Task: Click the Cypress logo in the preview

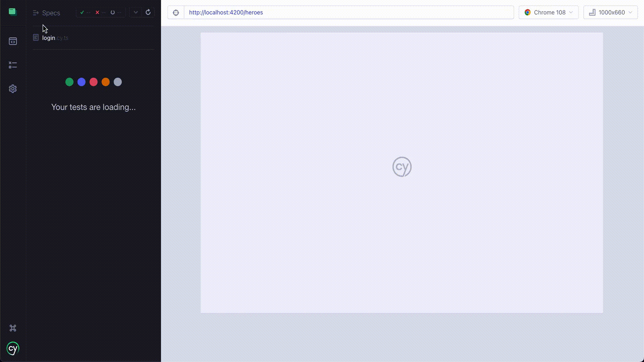Action: pyautogui.click(x=402, y=167)
